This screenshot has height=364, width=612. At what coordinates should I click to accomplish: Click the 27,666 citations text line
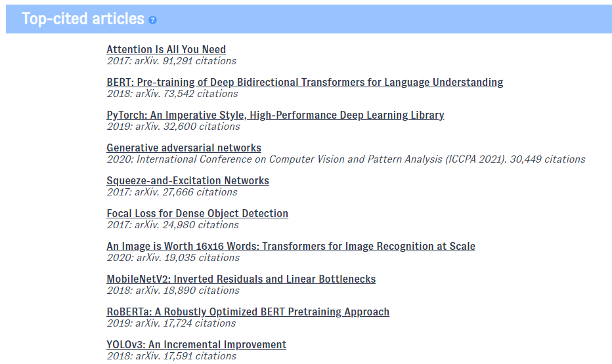(172, 192)
